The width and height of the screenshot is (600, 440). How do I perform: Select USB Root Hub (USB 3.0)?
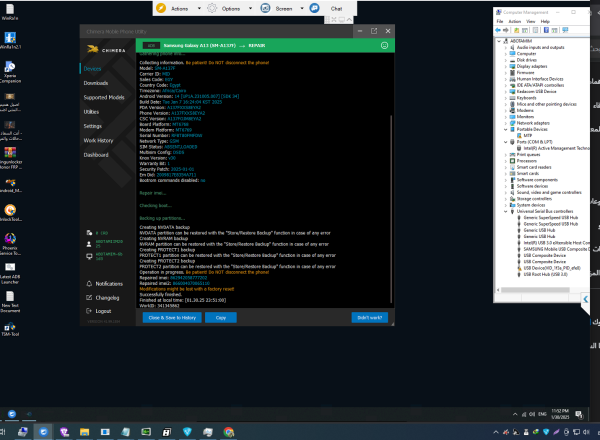click(542, 274)
